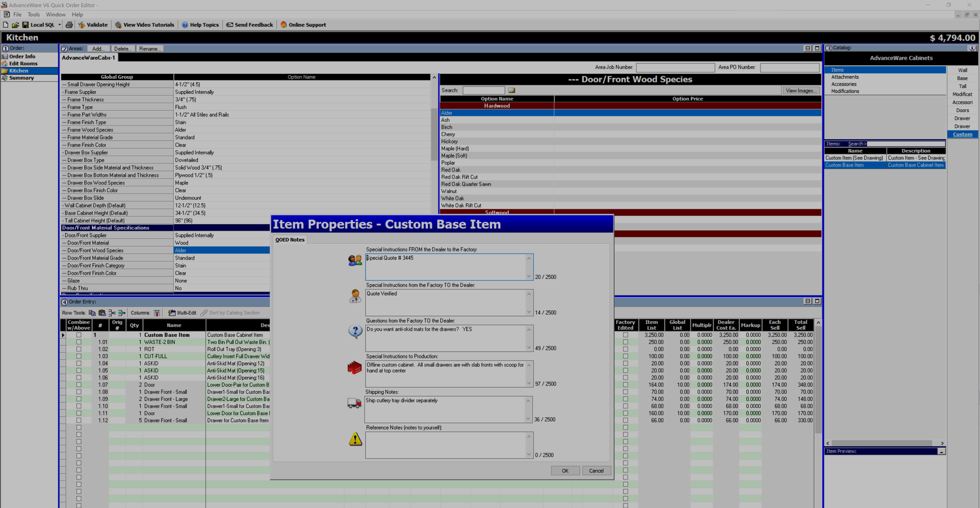Switch to the QOED Notes tab

pyautogui.click(x=289, y=239)
